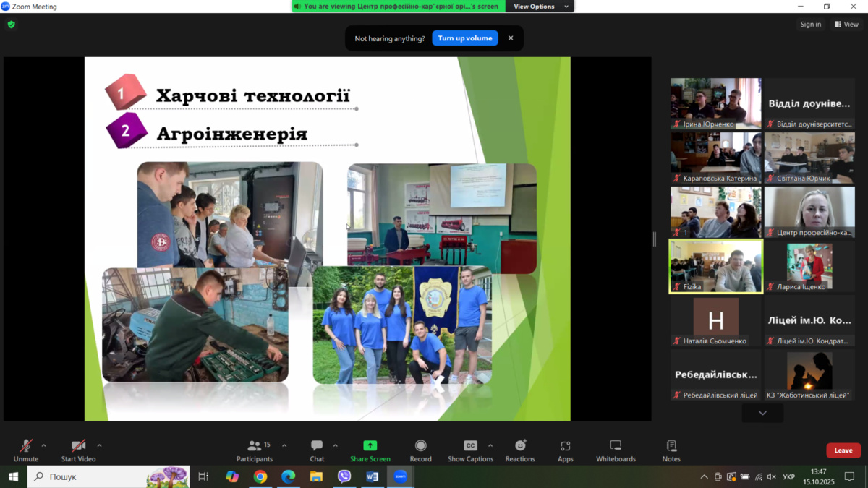Click the green Share Screen icon
Screen dimensions: 868x488
370,446
